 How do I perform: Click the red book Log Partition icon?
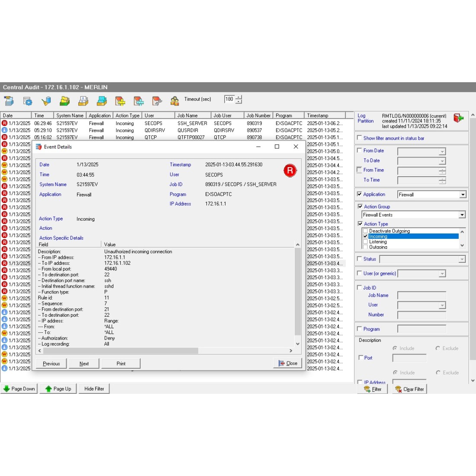point(458,118)
